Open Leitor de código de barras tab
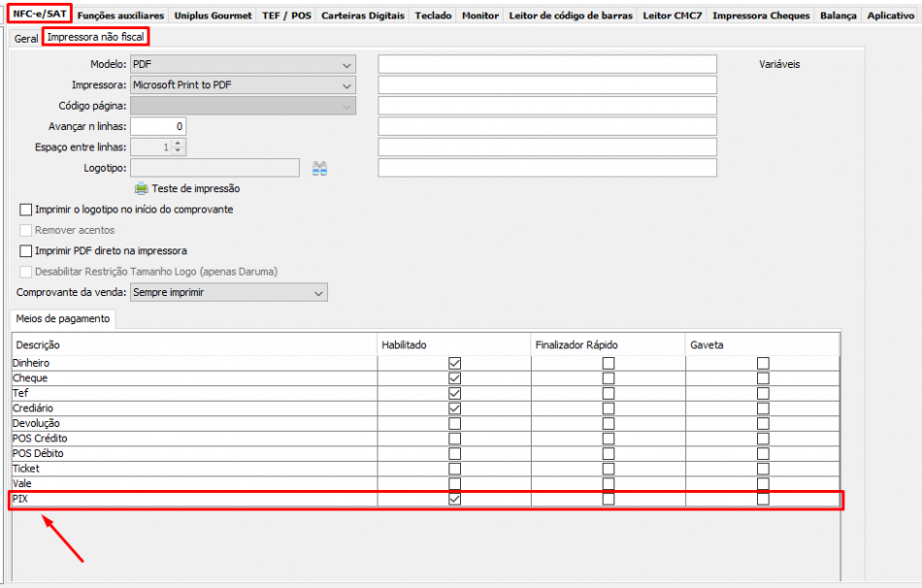 [x=571, y=16]
